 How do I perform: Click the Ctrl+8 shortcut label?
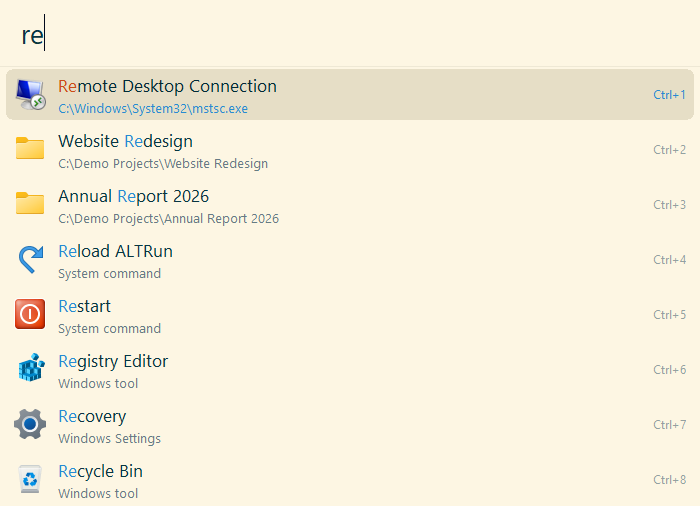tap(669, 479)
